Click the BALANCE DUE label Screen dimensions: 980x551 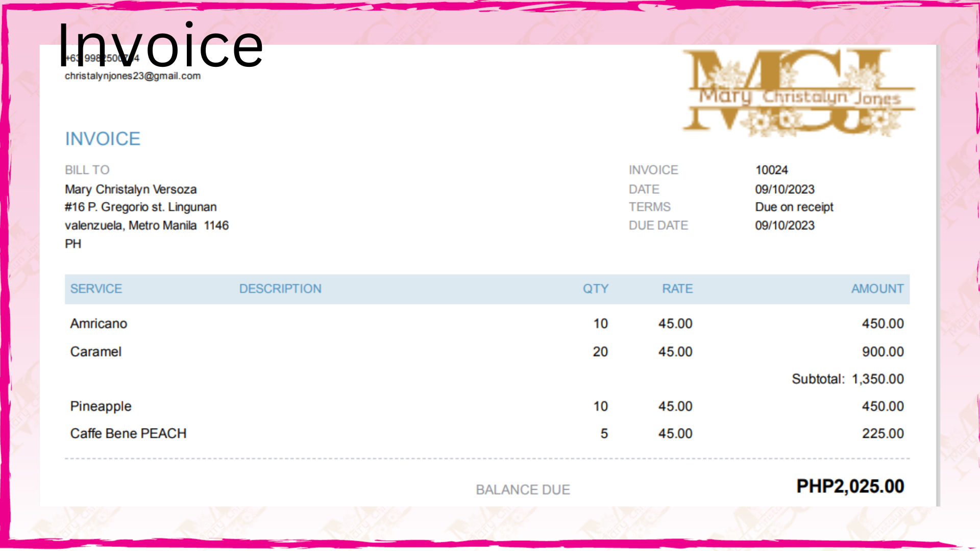(523, 490)
